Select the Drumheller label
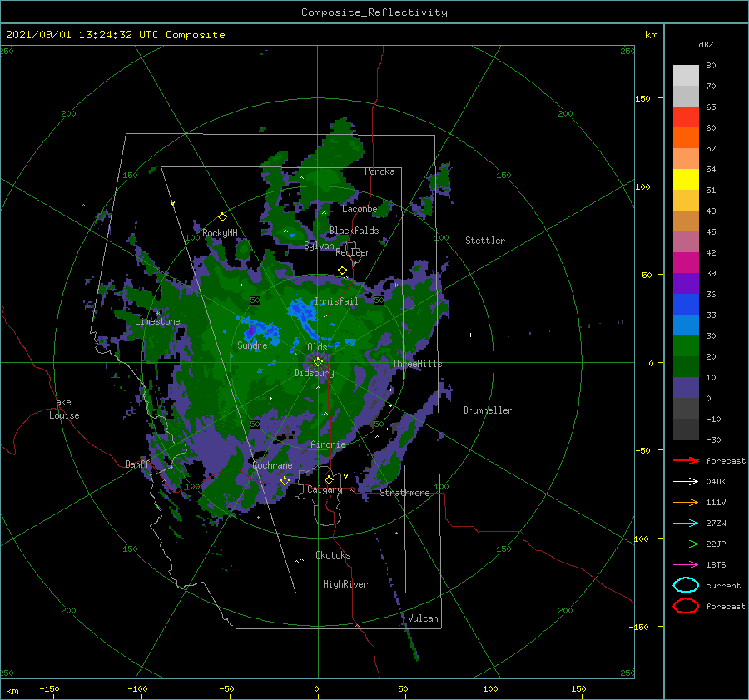 click(x=488, y=410)
